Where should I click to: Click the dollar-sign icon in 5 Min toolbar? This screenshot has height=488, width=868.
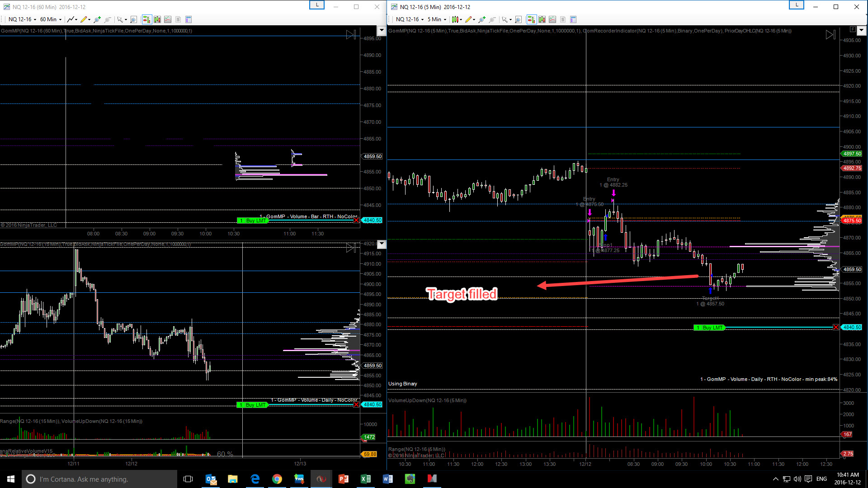pos(563,19)
